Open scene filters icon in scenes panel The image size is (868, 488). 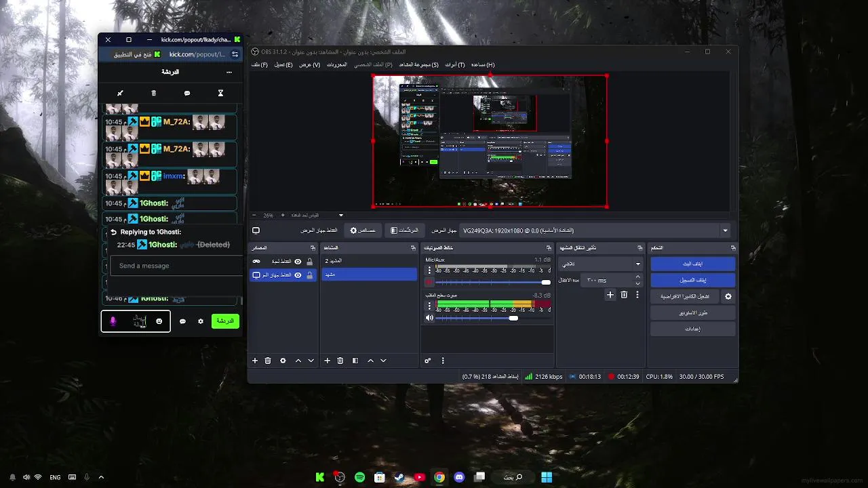coord(355,361)
